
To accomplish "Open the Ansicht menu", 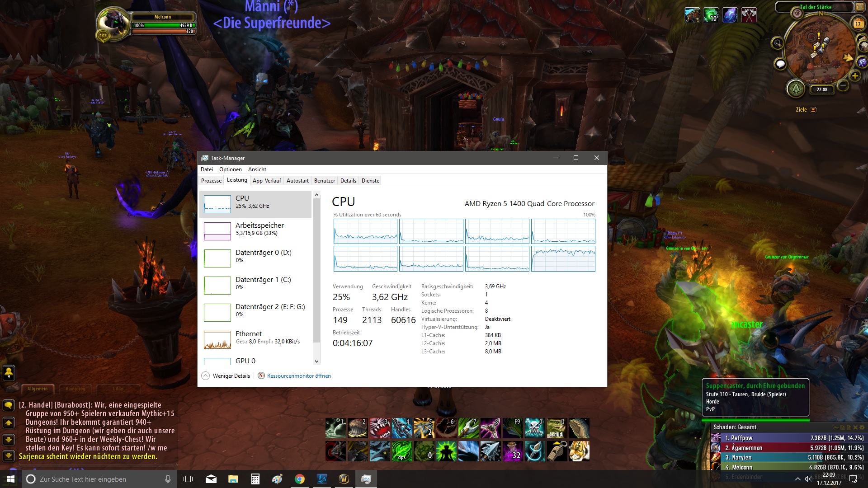I will (x=257, y=169).
